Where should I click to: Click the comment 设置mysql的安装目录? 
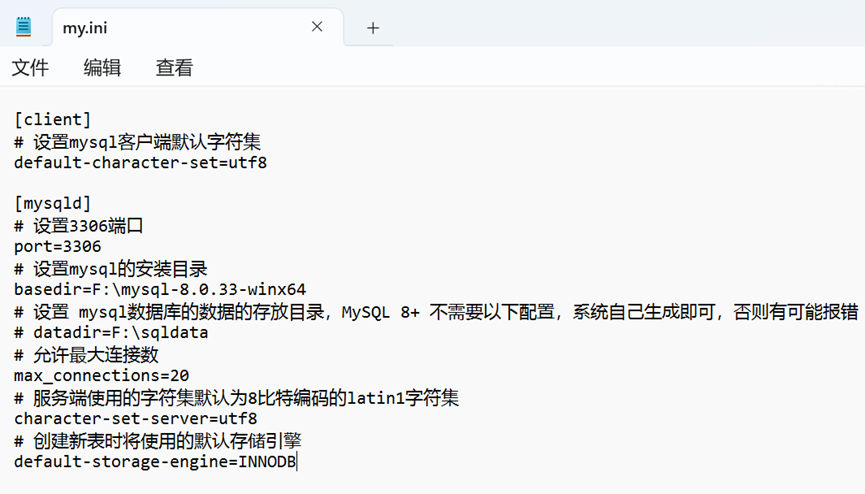(111, 269)
